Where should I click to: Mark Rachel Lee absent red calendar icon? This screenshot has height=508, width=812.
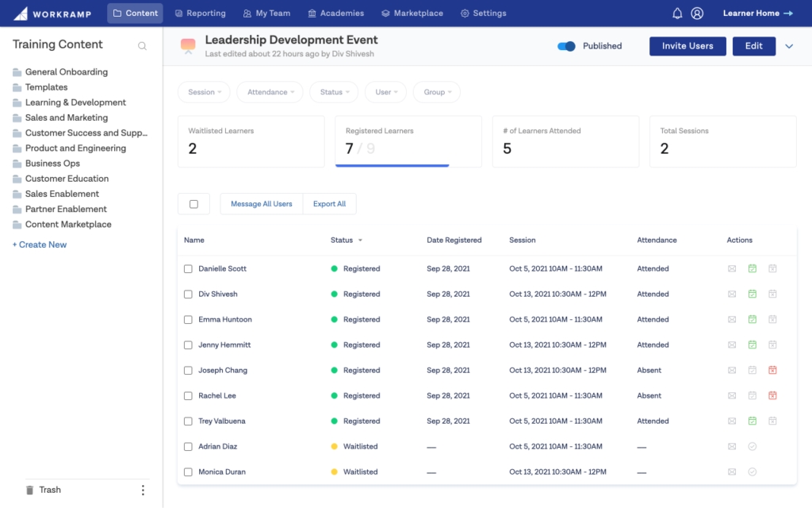point(772,395)
